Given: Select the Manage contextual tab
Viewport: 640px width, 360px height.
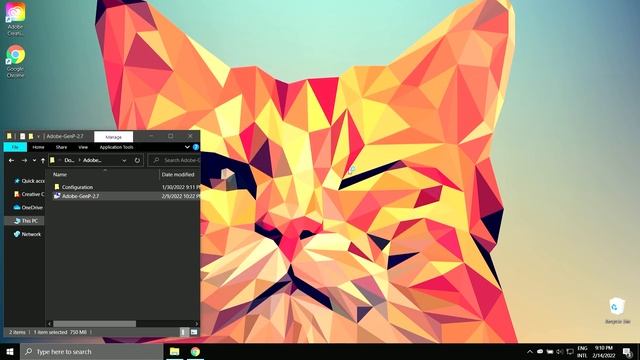Looking at the screenshot, I should click(113, 137).
